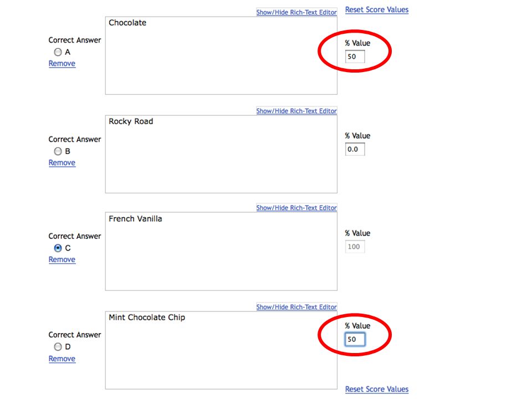Click Remove link under answer A
The width and height of the screenshot is (532, 399).
pos(62,63)
